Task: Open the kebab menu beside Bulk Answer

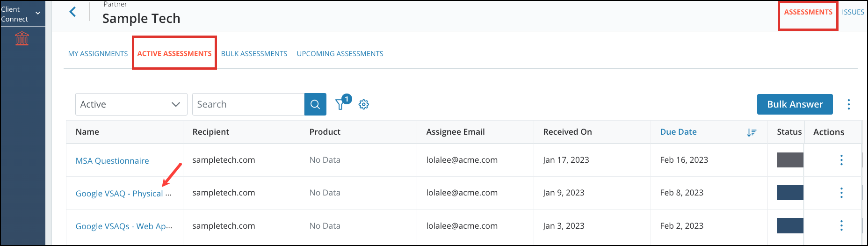Action: 849,104
